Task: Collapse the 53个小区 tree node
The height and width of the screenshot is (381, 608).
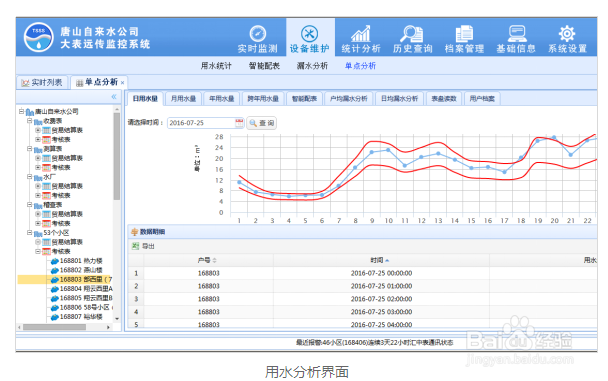Action: 29,233
